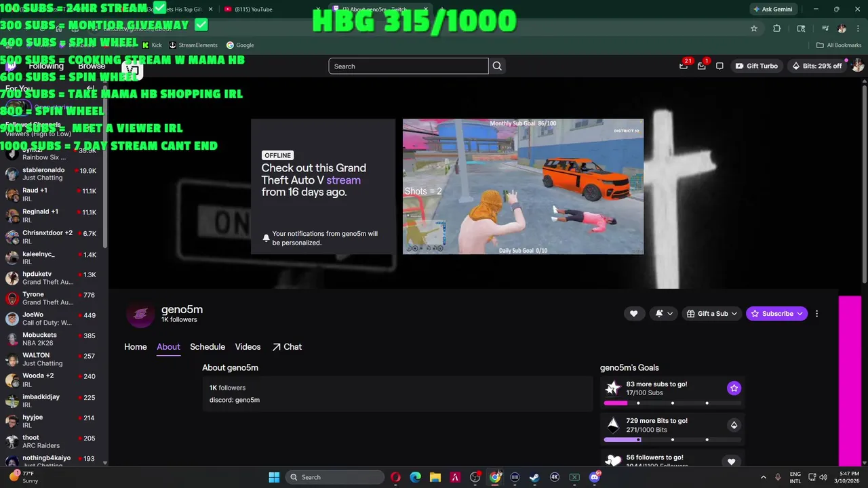
Task: Open the Subscribe dropdown button
Action: point(776,313)
